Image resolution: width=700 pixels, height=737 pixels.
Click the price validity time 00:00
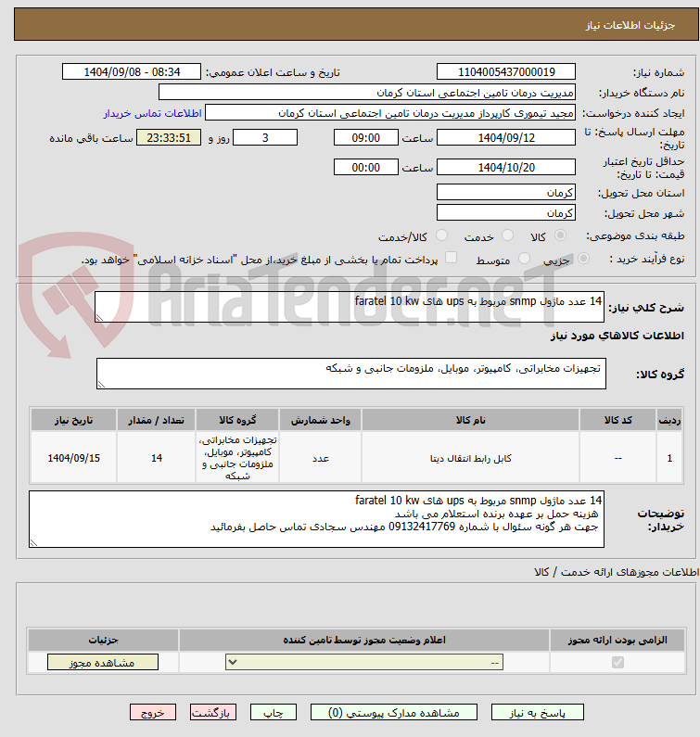pyautogui.click(x=365, y=167)
